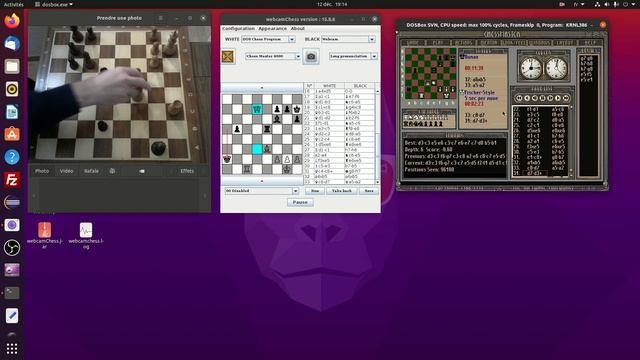This screenshot has width=640, height=360.
Task: Open OBS Studio from the dock
Action: (12, 248)
